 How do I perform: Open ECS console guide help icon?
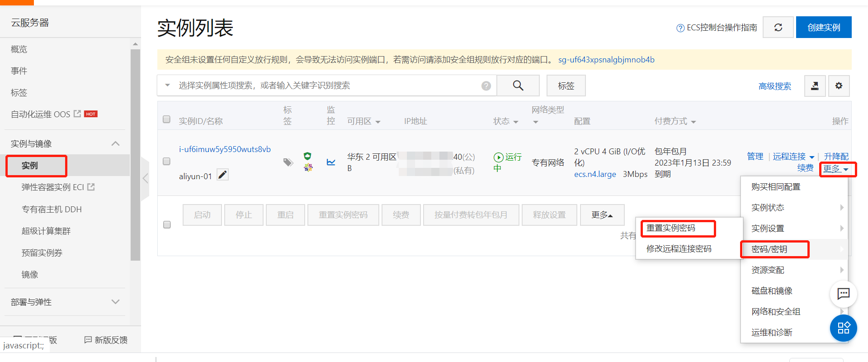(x=680, y=28)
